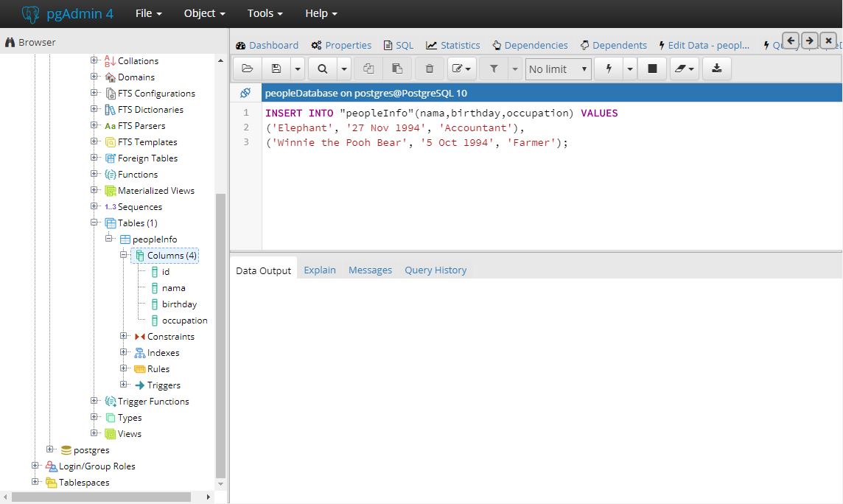Apply sort and filter options

[x=494, y=68]
